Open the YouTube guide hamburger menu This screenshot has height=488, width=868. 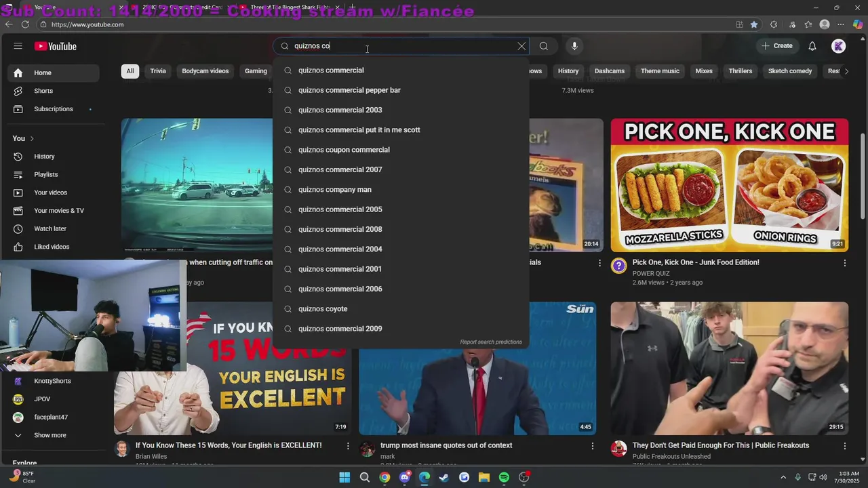[18, 46]
